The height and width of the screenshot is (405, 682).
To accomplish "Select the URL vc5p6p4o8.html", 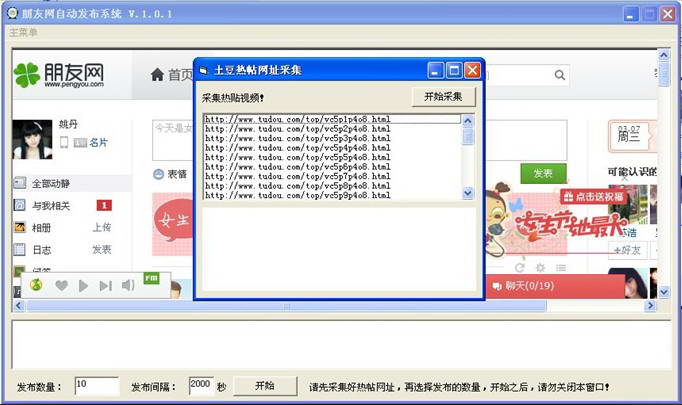I will (x=332, y=167).
